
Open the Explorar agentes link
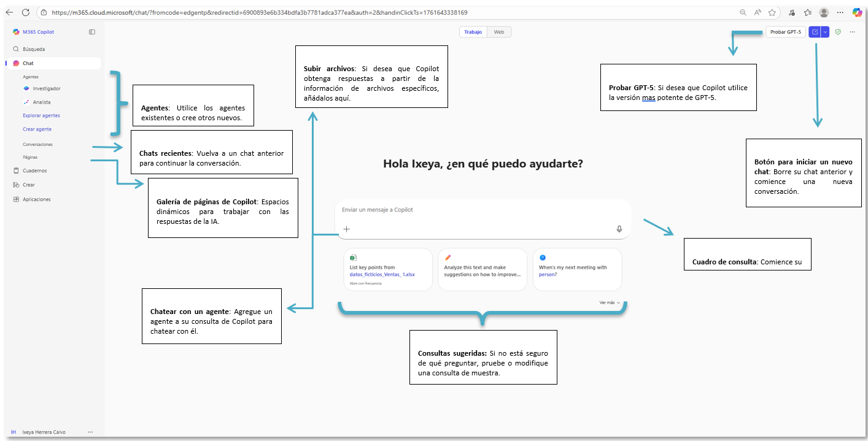tap(41, 115)
